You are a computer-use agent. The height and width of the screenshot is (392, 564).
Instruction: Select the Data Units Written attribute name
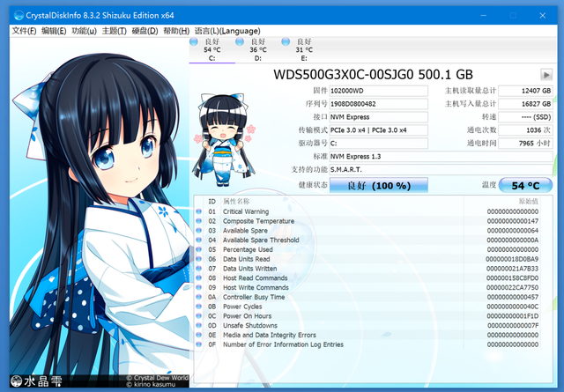click(x=250, y=269)
